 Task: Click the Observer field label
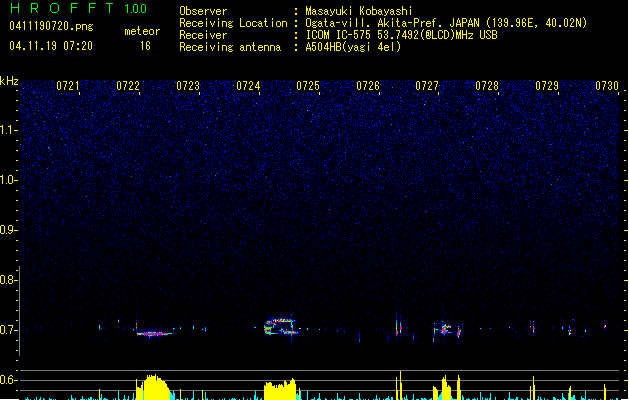203,11
